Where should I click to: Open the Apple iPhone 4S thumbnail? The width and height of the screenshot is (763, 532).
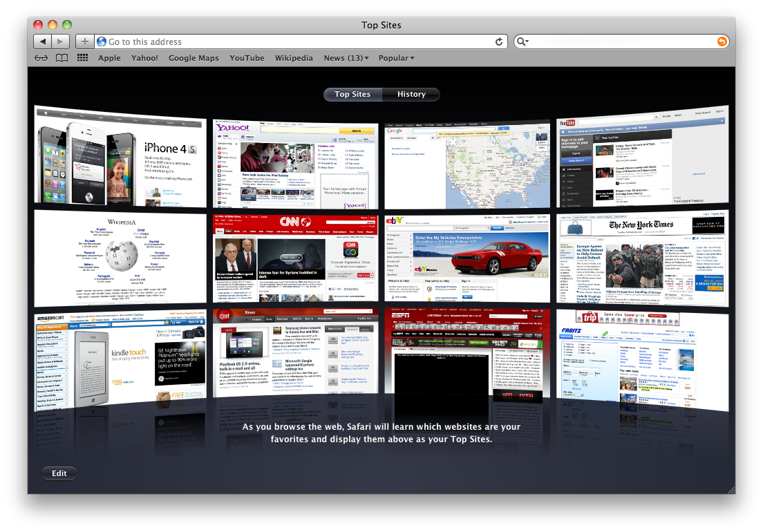click(120, 157)
